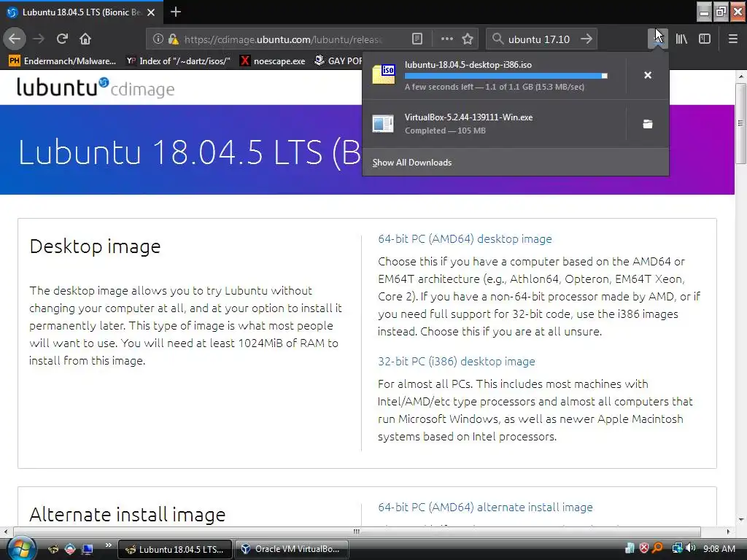The width and height of the screenshot is (747, 560).
Task: Click the ISO download progress bar
Action: click(506, 76)
